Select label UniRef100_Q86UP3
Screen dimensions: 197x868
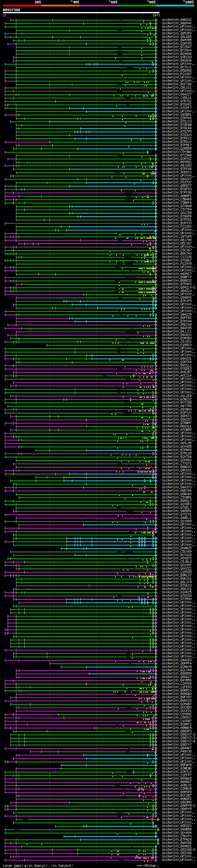pos(177,731)
